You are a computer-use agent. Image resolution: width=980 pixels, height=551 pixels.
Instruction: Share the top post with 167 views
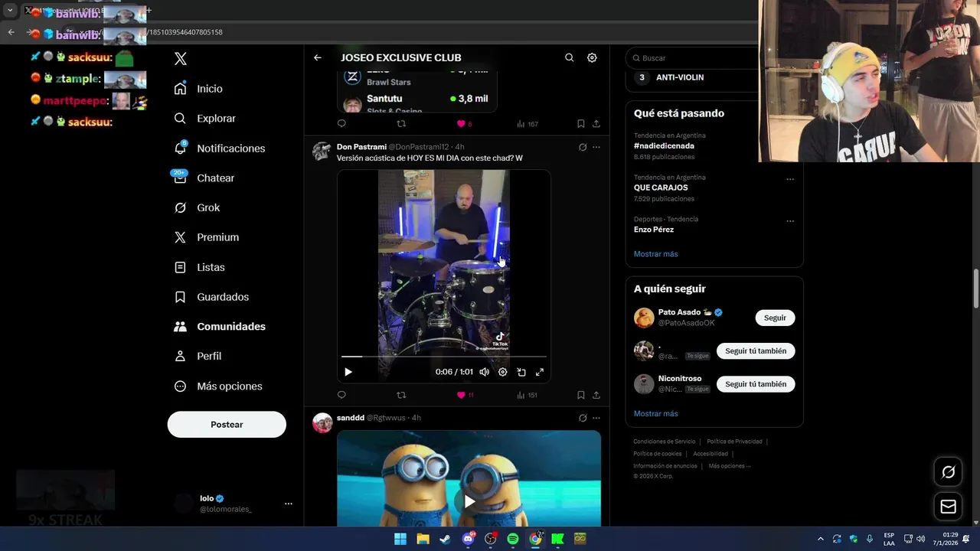pyautogui.click(x=596, y=124)
